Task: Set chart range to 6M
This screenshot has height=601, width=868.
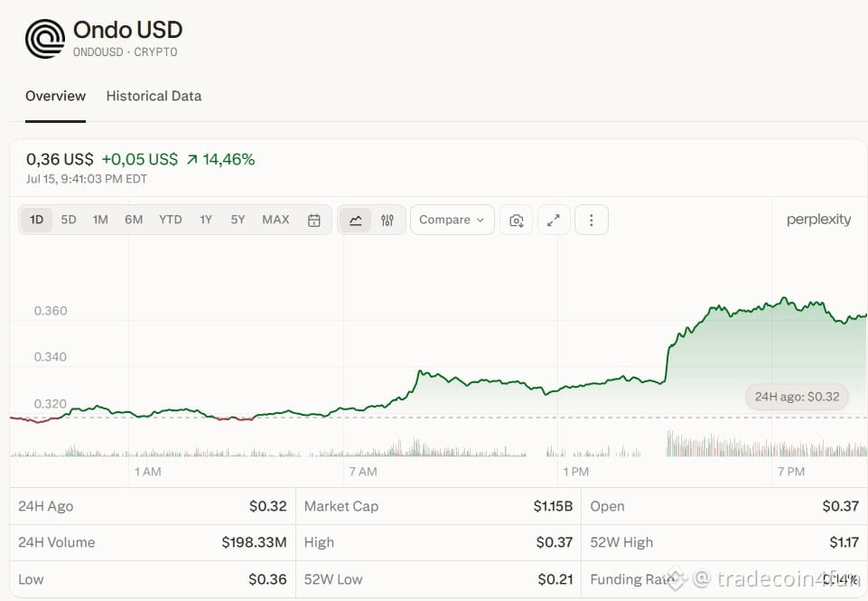Action: [x=134, y=220]
